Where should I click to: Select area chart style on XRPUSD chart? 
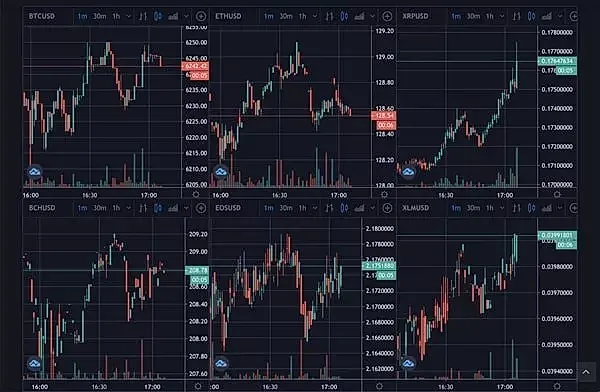547,16
